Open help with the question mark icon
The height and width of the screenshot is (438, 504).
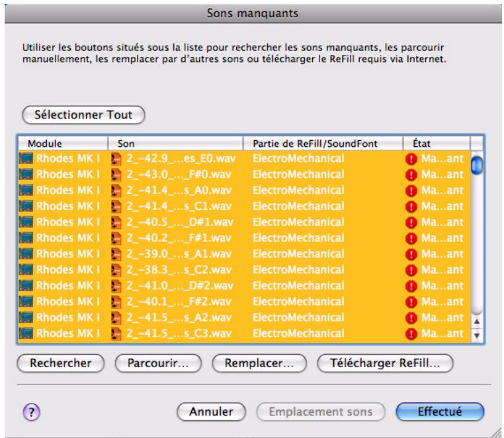pyautogui.click(x=32, y=412)
